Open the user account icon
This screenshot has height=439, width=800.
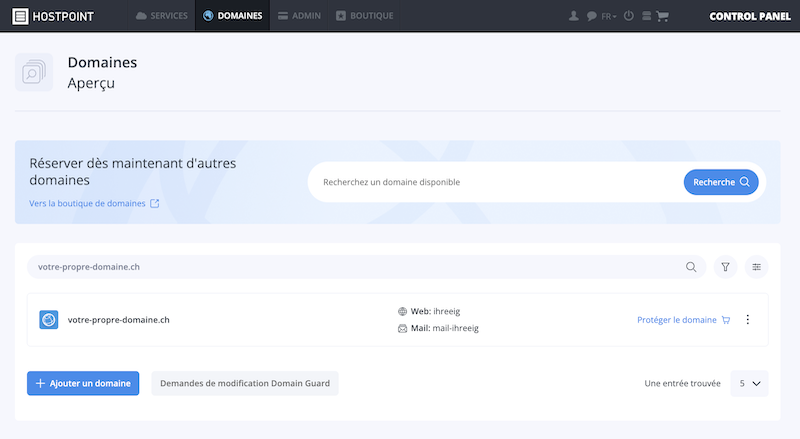(x=573, y=16)
